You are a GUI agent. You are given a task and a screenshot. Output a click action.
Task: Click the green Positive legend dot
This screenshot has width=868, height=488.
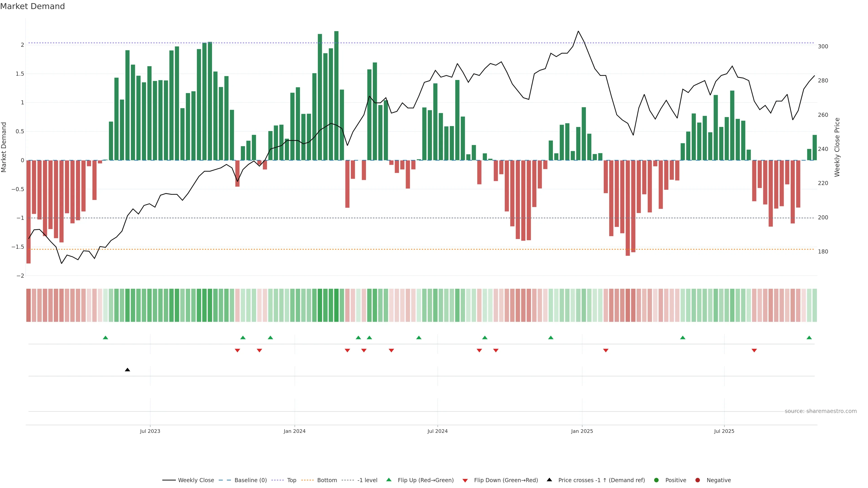(656, 480)
